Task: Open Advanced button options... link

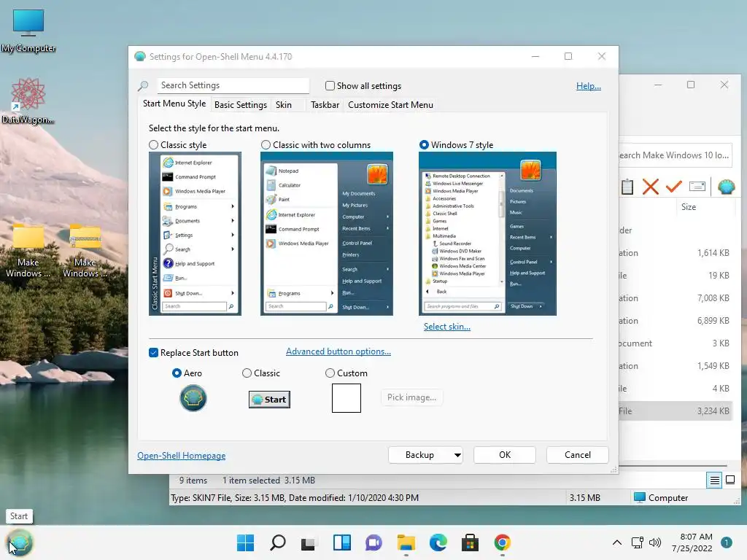Action: (338, 351)
